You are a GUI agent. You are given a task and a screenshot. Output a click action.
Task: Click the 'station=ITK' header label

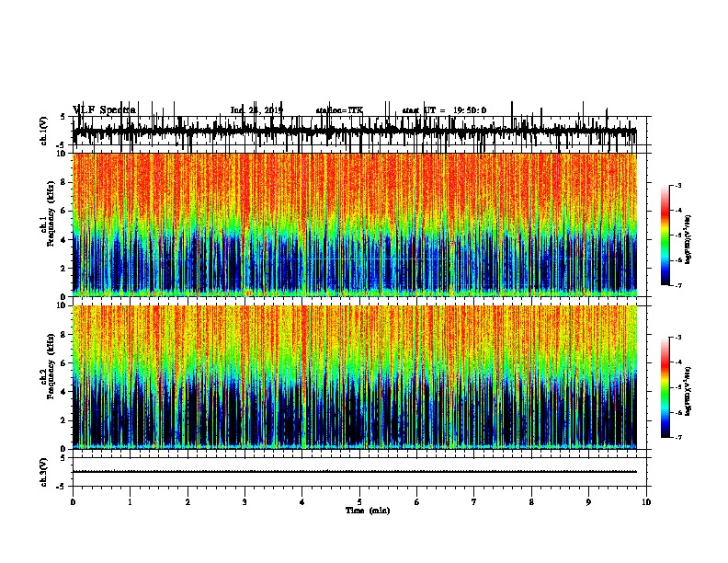click(339, 110)
